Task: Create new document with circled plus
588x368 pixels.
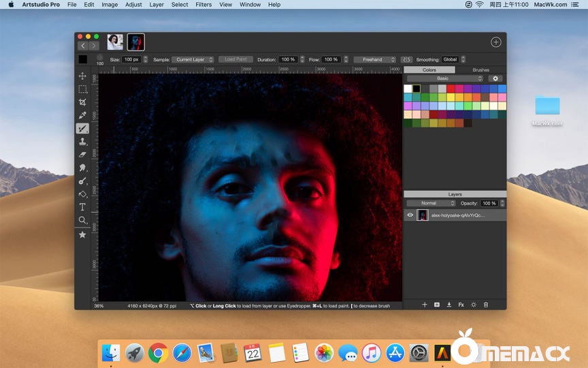Action: (x=495, y=42)
